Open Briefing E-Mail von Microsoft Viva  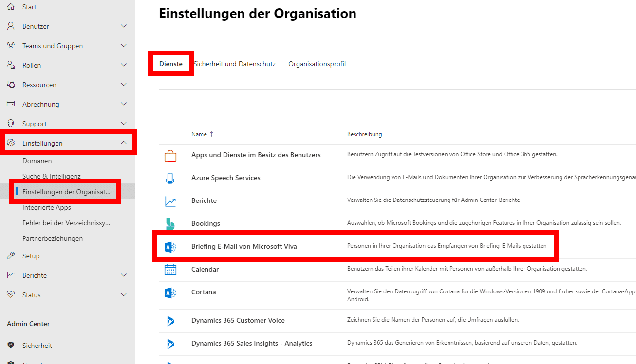(244, 246)
